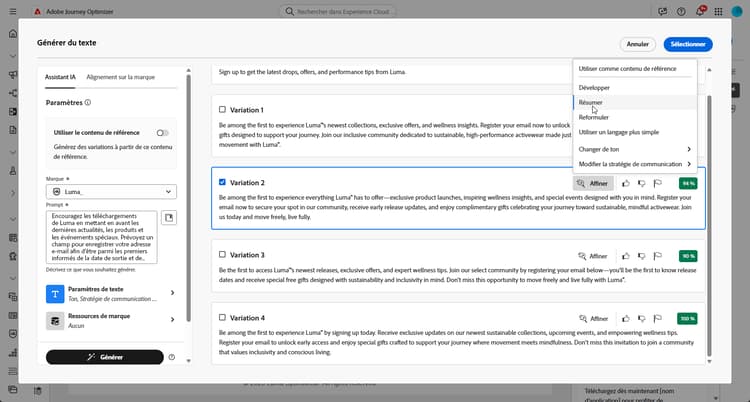Expand the Changer de ton submenu
750x402 pixels.
[x=635, y=149]
